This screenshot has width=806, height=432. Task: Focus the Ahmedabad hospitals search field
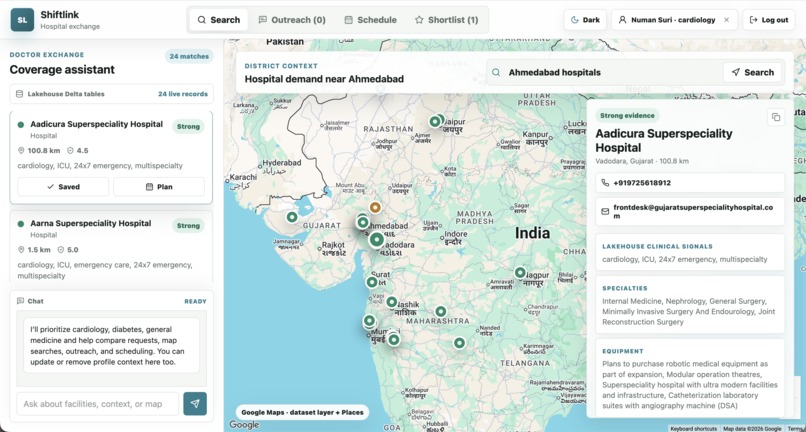604,73
